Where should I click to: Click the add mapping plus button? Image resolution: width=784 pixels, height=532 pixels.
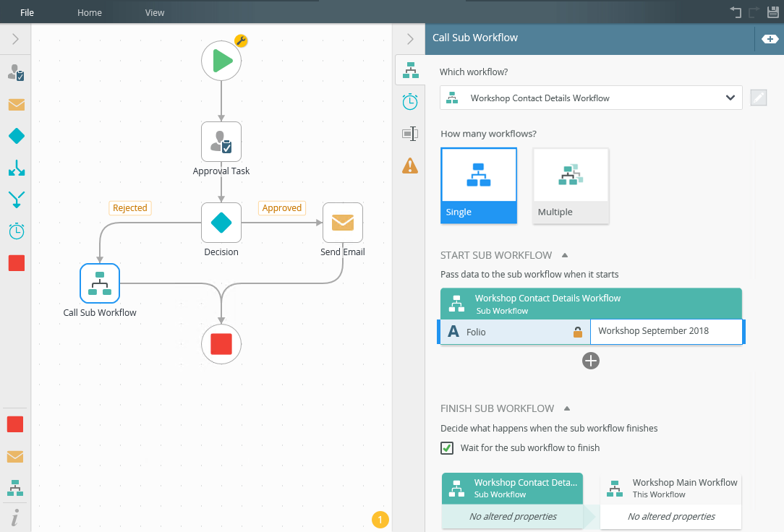coord(591,361)
